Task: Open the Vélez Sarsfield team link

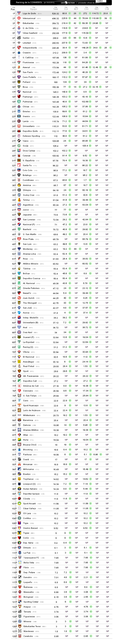Action: (x=30, y=33)
